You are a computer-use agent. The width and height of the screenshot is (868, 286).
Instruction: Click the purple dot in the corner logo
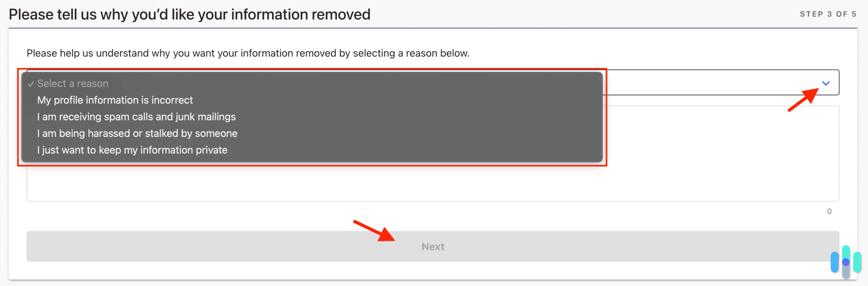pyautogui.click(x=846, y=262)
